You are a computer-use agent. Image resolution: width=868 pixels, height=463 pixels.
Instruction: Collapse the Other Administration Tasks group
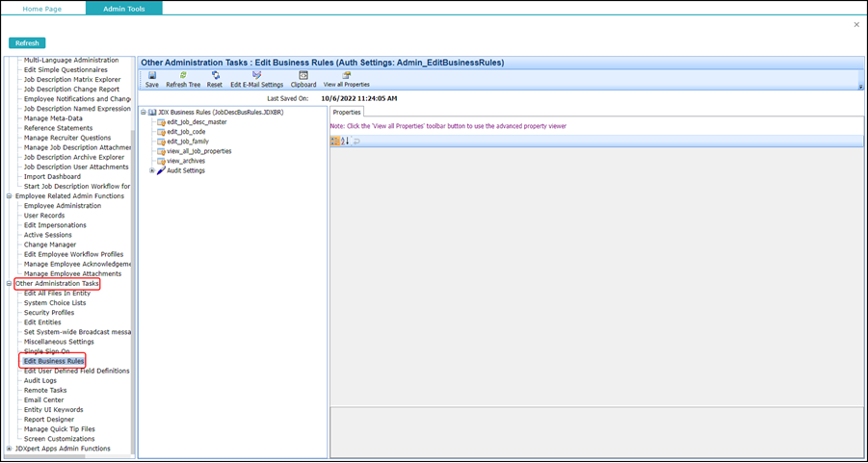click(x=9, y=284)
